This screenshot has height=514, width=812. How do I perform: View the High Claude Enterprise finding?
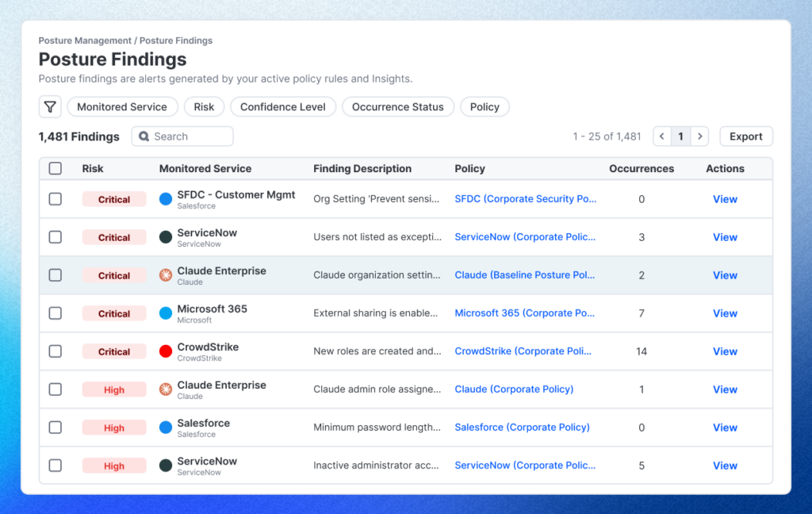725,389
